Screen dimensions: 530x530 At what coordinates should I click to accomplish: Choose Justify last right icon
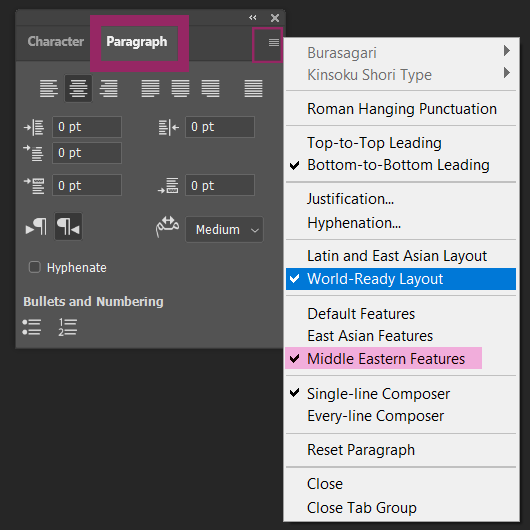coord(210,89)
